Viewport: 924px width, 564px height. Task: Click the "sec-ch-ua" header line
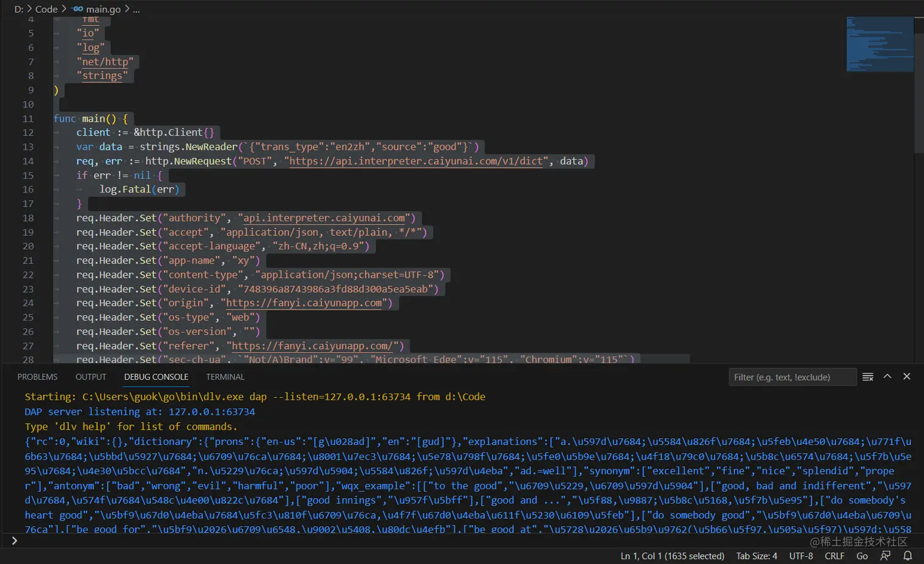pyautogui.click(x=356, y=359)
